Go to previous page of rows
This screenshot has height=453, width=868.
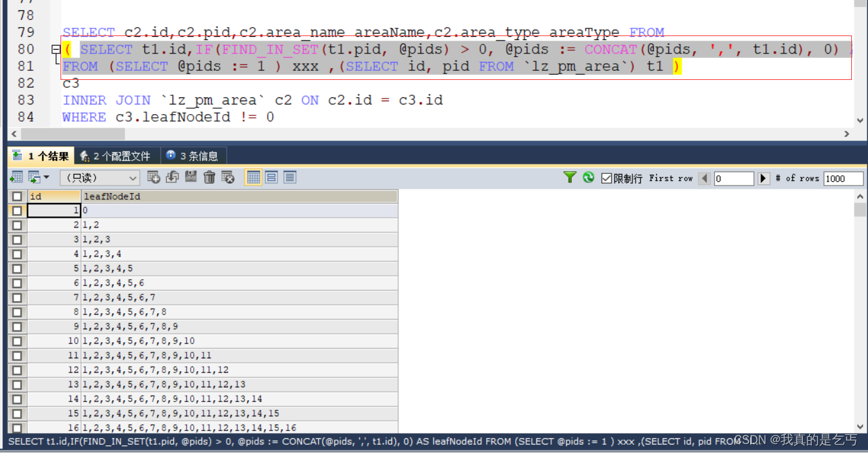point(704,178)
